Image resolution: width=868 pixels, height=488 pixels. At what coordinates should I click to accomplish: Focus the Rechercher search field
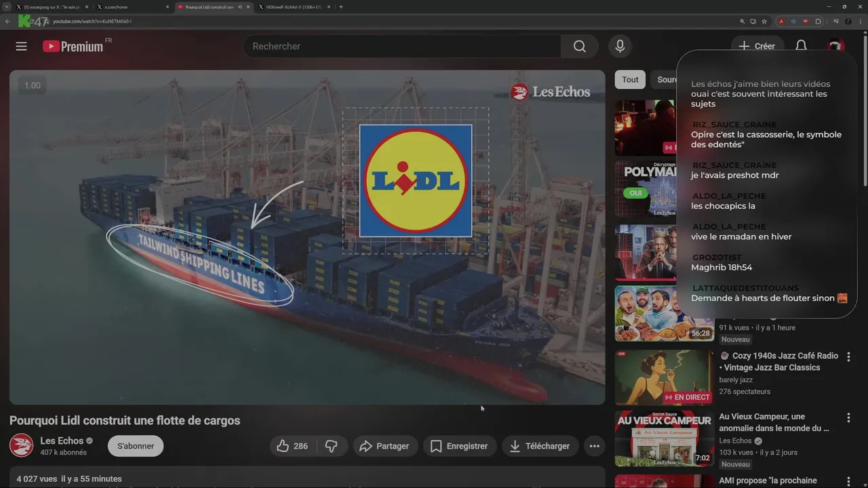401,46
